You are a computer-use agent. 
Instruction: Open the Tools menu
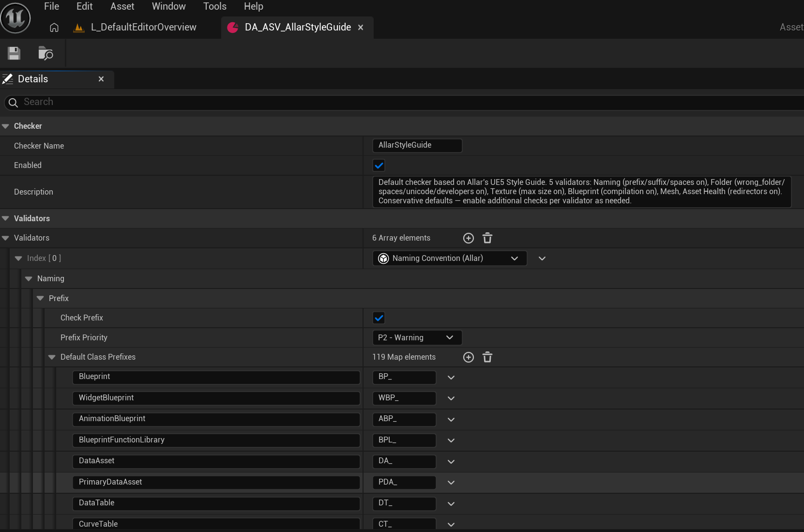pos(215,6)
